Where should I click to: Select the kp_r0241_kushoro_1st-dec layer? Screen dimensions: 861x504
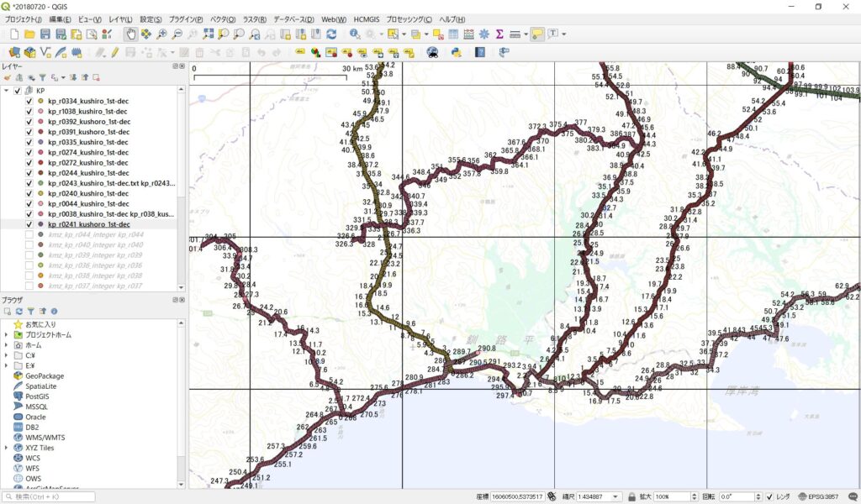coord(88,224)
